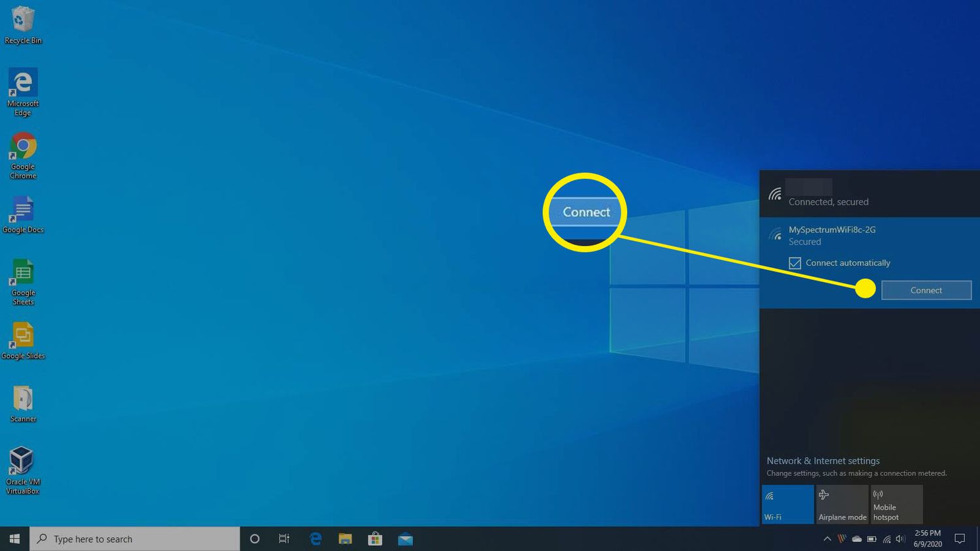
Task: Launch File Explorer from the taskbar
Action: point(345,539)
